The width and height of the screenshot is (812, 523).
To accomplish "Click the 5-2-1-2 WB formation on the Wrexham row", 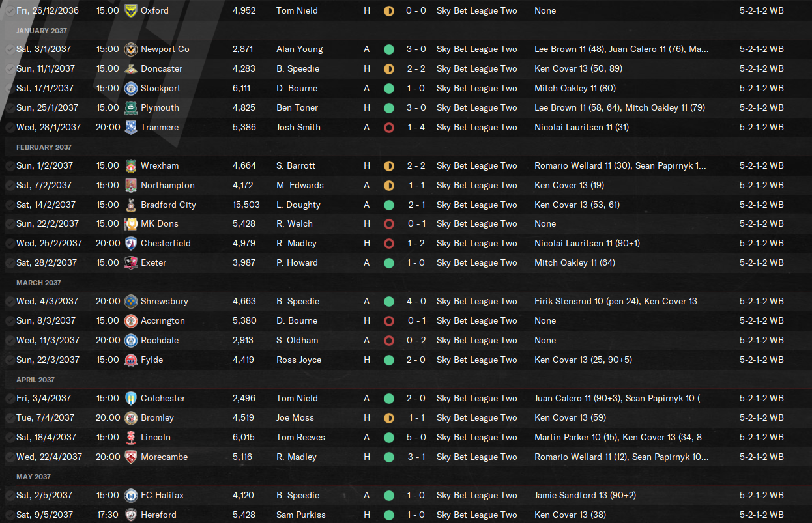I will click(x=762, y=166).
